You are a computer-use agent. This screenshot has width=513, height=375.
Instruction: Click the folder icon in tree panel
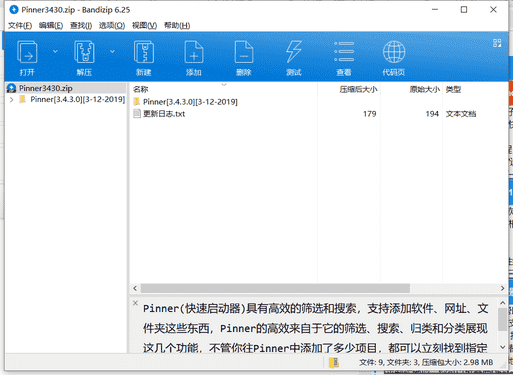click(x=23, y=99)
